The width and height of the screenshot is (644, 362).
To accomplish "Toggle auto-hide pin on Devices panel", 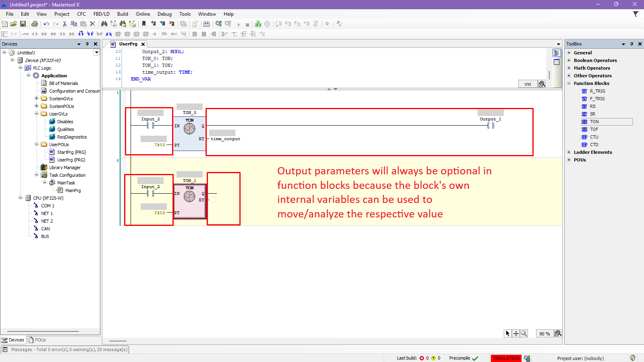I will (x=87, y=44).
